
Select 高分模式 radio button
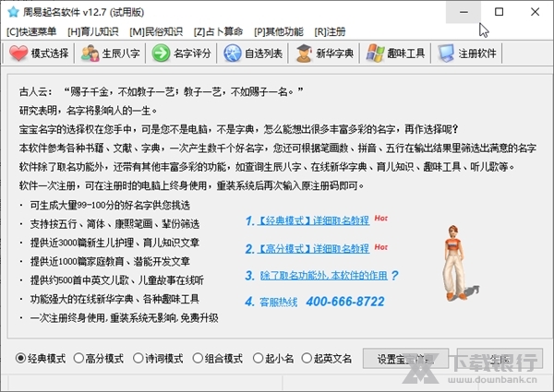click(78, 359)
